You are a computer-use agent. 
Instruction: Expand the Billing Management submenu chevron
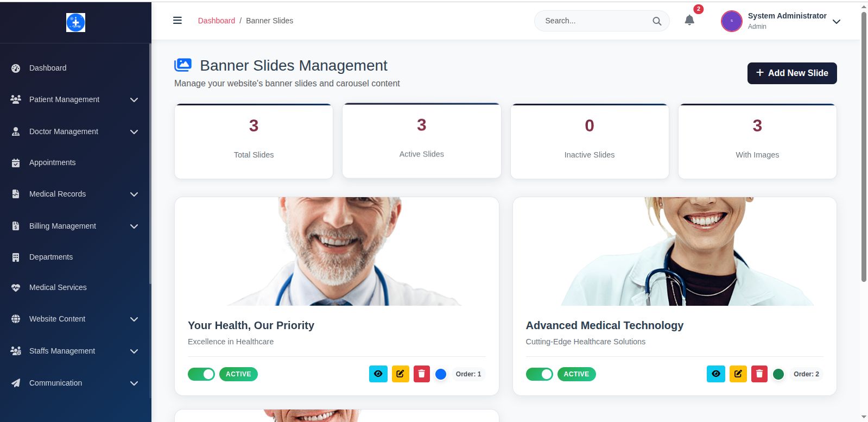point(134,226)
